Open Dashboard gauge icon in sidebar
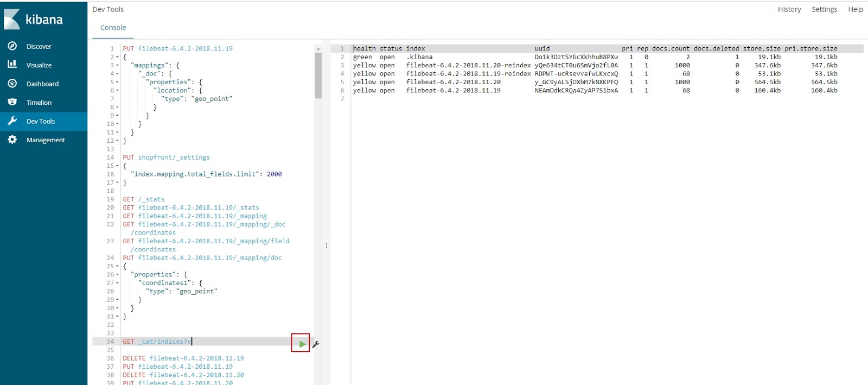The height and width of the screenshot is (385, 868). point(12,84)
